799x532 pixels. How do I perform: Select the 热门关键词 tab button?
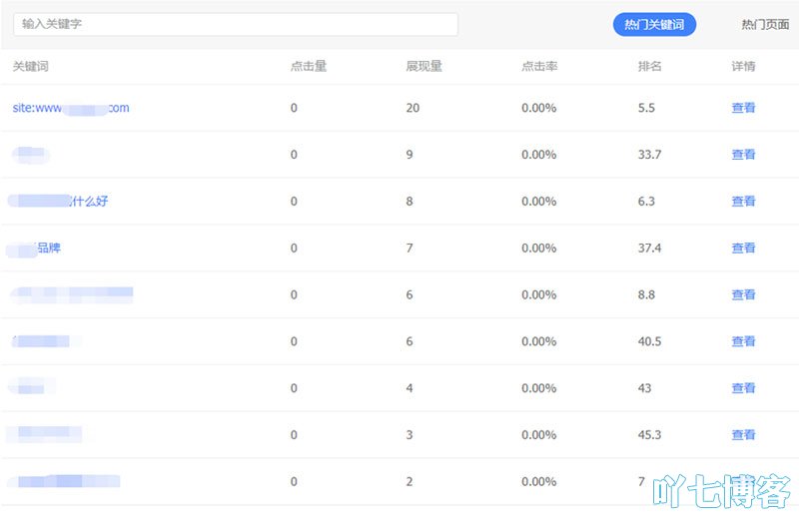(654, 24)
